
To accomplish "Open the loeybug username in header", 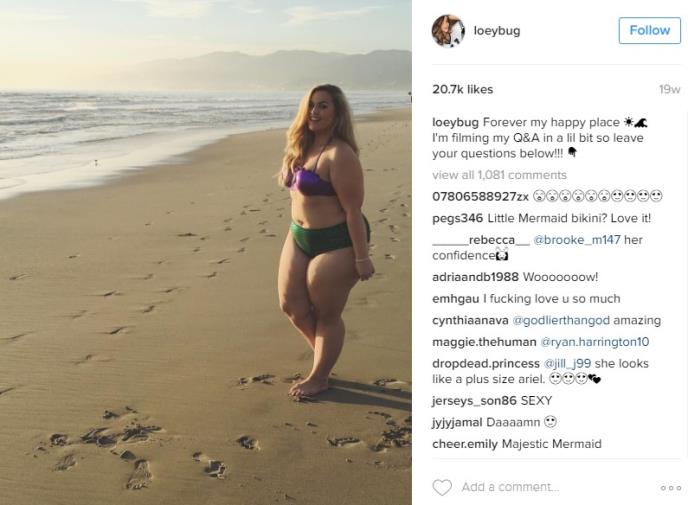I will 497,31.
